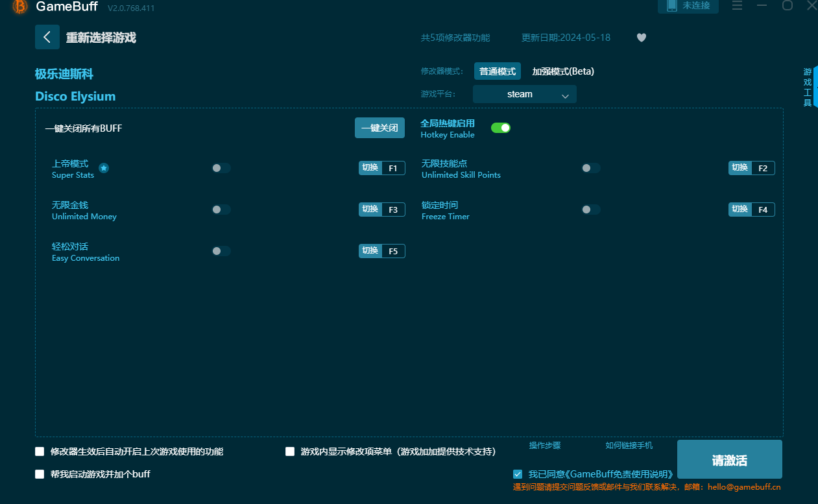Click the 锁定时间 Freeze Timer label
818x504 pixels.
tap(446, 210)
